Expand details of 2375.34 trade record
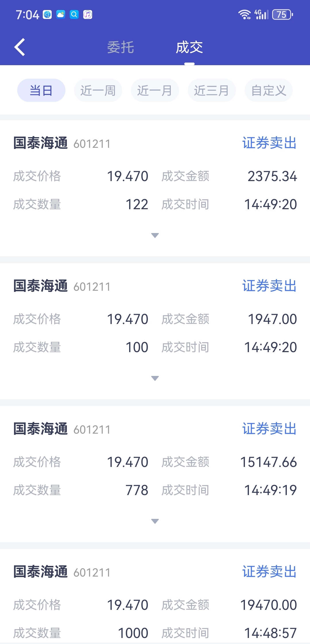 tap(155, 235)
